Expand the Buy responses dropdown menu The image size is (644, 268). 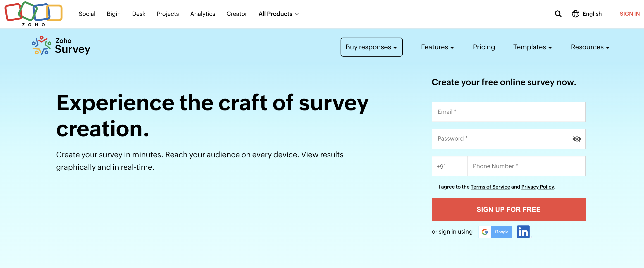pyautogui.click(x=371, y=47)
